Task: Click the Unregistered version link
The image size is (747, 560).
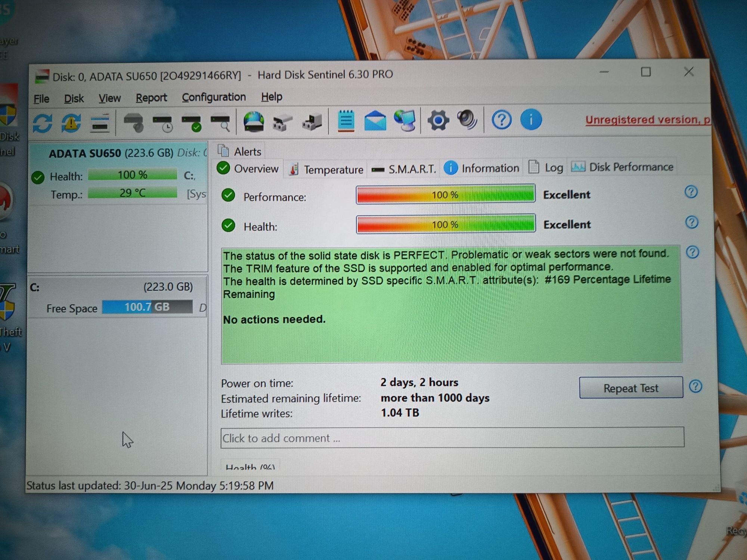Action: click(x=647, y=120)
